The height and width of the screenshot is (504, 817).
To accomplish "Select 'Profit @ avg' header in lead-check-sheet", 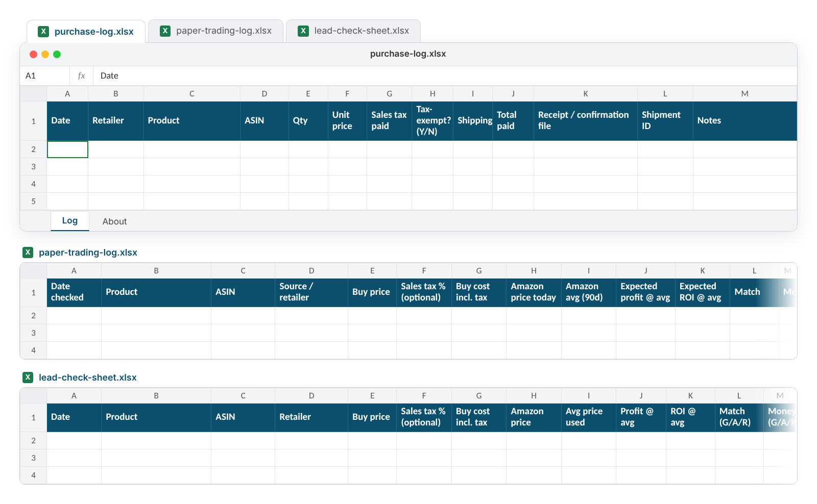I will click(x=641, y=417).
